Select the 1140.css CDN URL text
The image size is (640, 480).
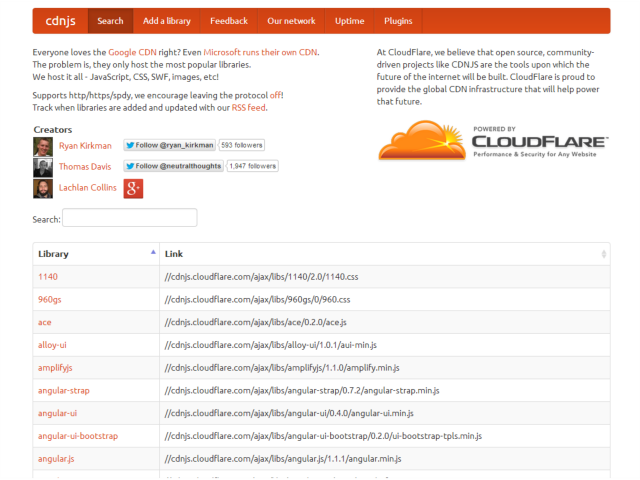tap(262, 277)
